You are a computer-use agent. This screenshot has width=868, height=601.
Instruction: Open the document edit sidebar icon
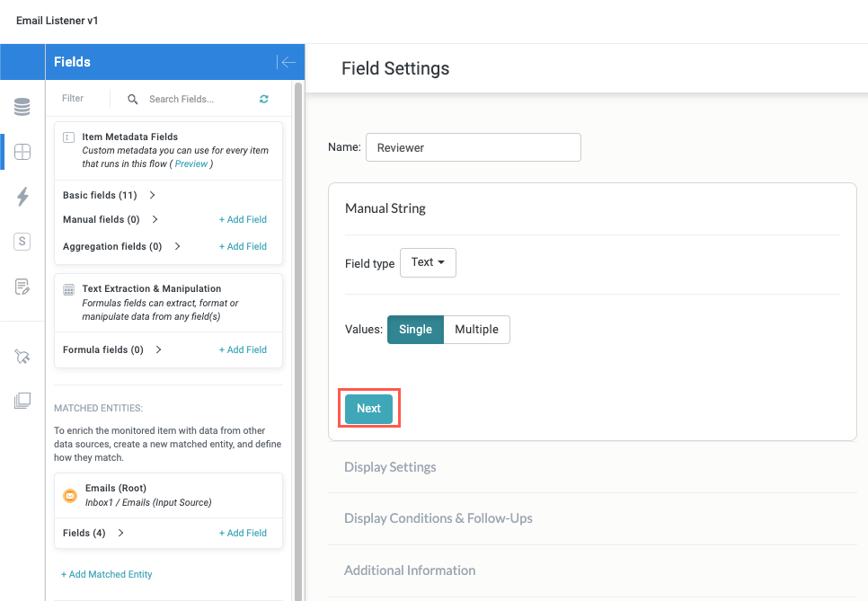[22, 287]
